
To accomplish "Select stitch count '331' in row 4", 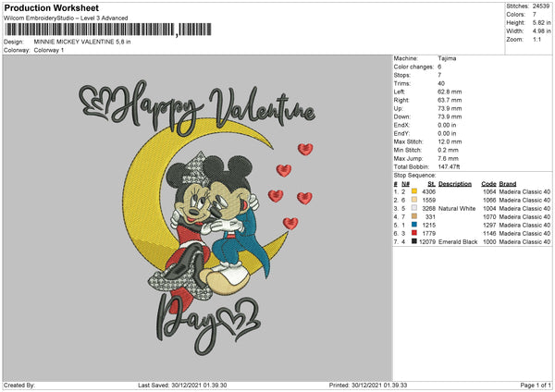I will [x=430, y=217].
